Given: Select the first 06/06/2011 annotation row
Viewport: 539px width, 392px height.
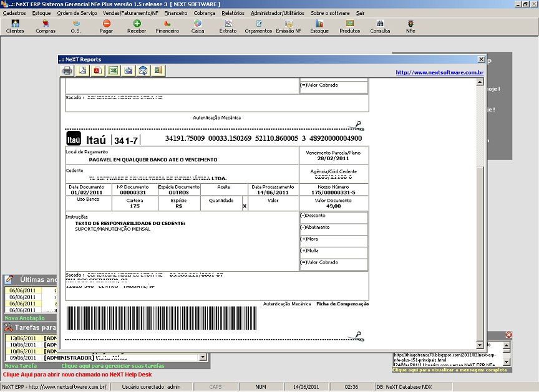Looking at the screenshot, I should 31,290.
